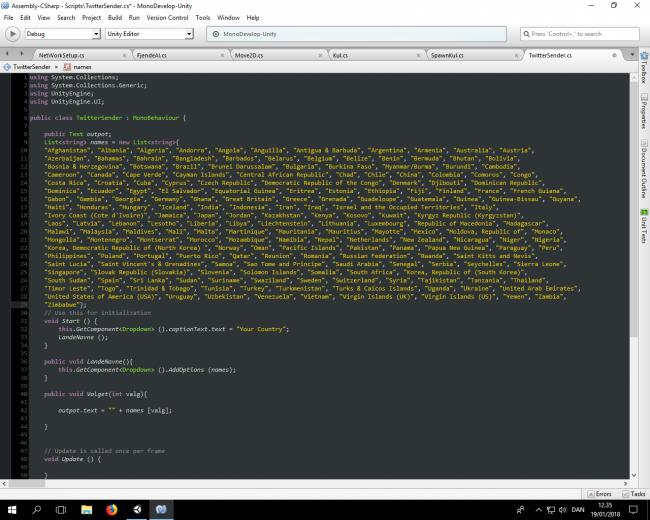
Task: Open network status tray icon
Action: coord(551,510)
